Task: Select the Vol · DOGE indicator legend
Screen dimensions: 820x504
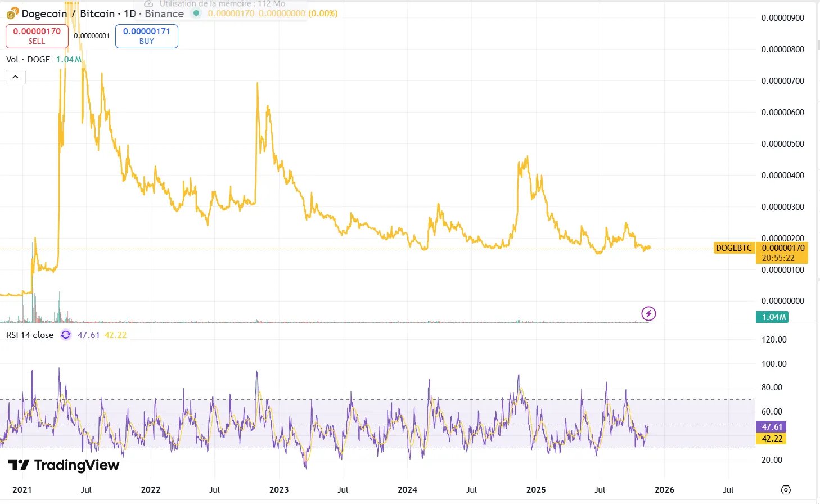Action: point(28,60)
